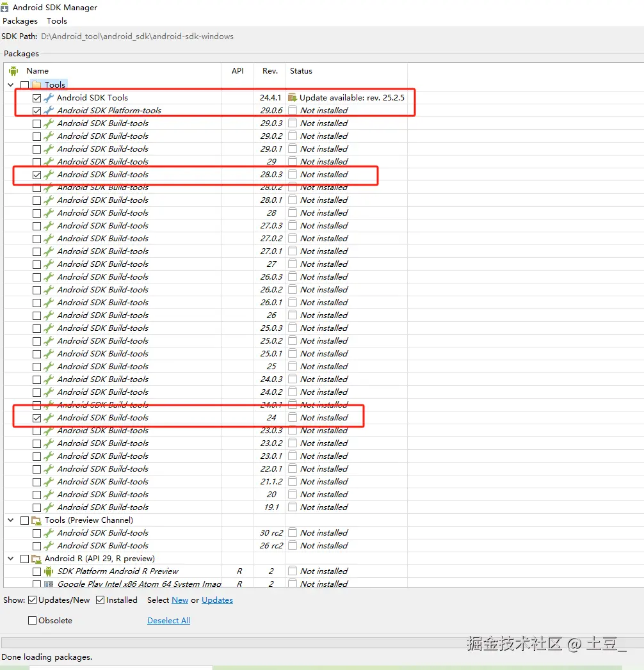Click the 'Update available: rev. 25.2.5' status text

351,97
